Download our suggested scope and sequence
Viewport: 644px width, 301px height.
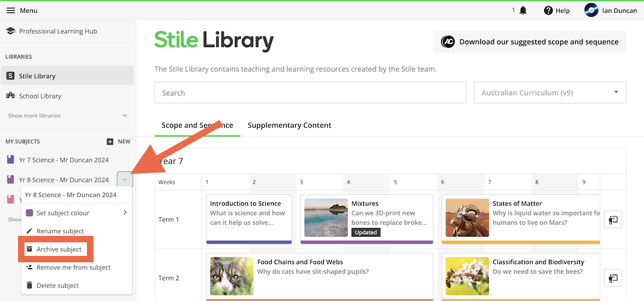[x=529, y=42]
